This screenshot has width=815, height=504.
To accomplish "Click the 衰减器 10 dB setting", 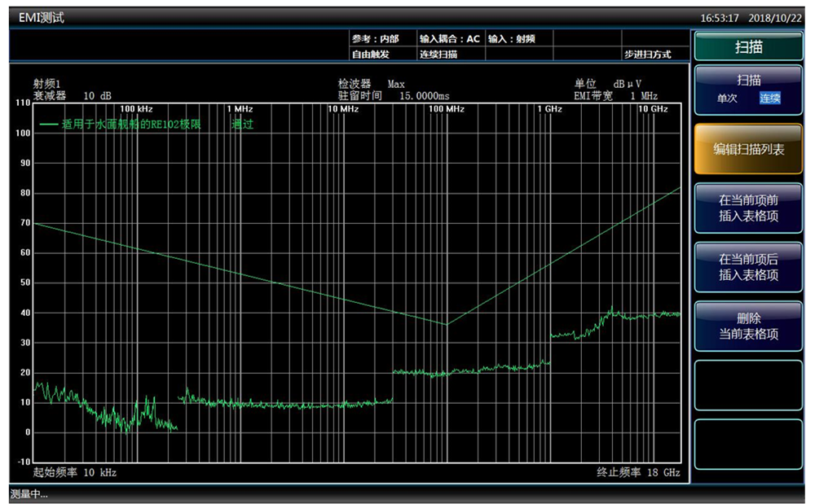I will click(x=72, y=95).
